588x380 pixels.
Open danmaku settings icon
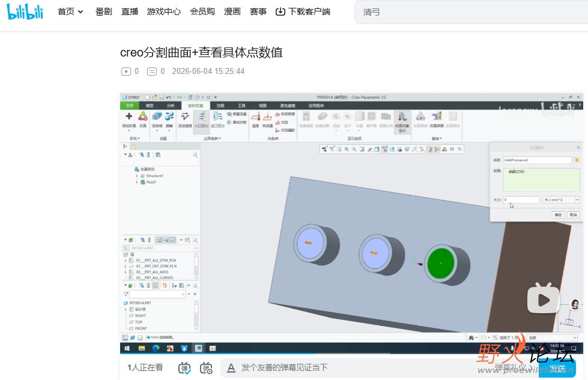206,367
